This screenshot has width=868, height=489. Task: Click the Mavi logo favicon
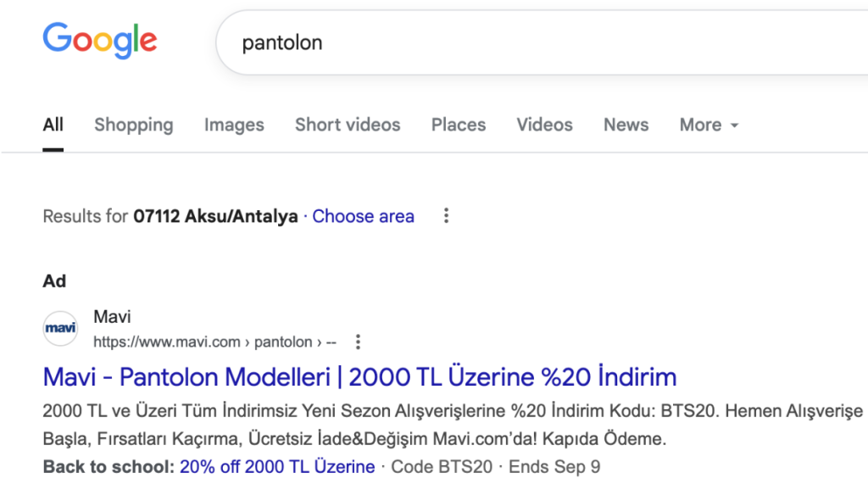(x=60, y=328)
